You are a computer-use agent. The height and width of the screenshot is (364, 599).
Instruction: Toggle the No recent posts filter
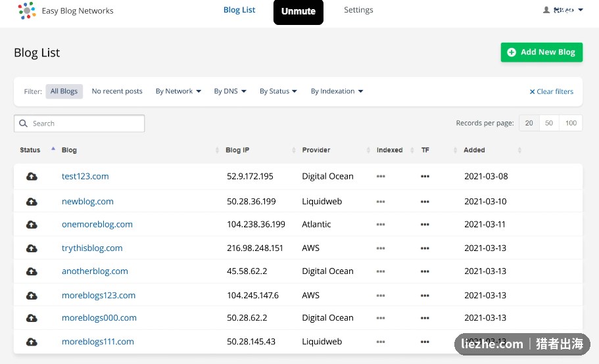click(117, 91)
